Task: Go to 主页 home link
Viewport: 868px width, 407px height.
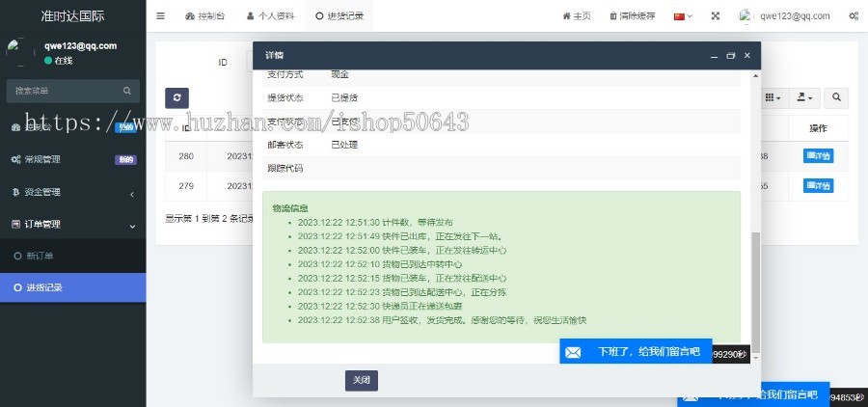Action: [x=577, y=16]
